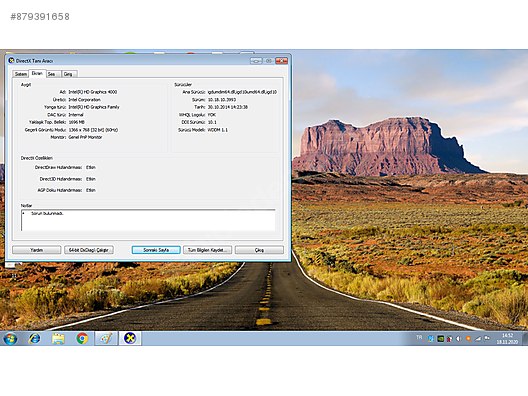Open the Windows Start orb

pyautogui.click(x=10, y=338)
